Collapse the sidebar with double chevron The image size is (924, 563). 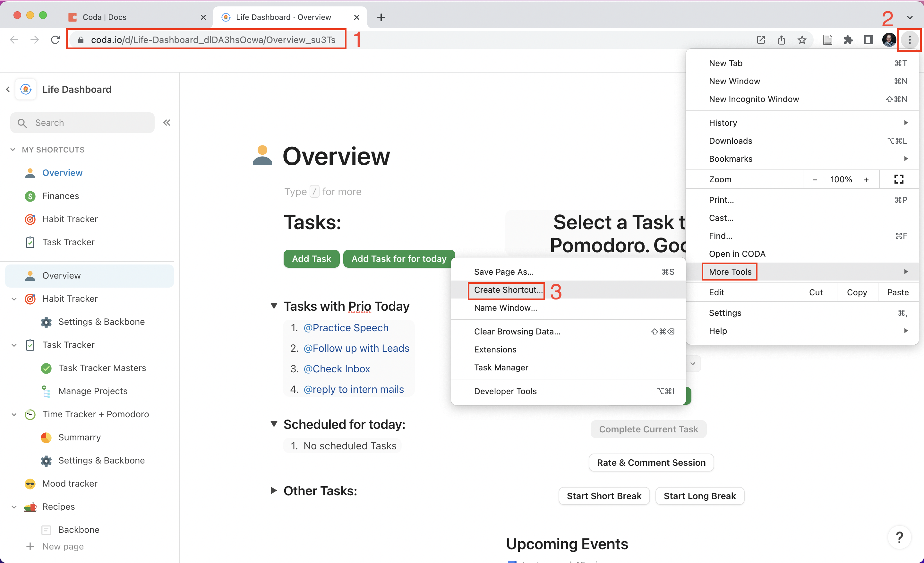point(167,123)
